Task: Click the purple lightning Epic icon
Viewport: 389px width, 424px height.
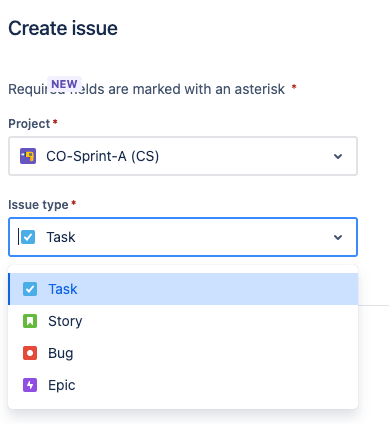Action: 30,385
